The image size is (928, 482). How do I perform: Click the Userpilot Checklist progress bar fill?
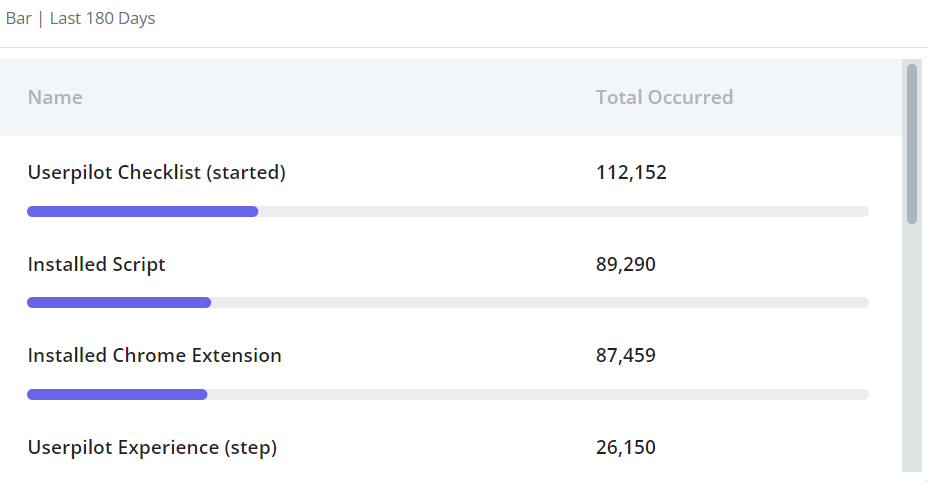(x=143, y=211)
